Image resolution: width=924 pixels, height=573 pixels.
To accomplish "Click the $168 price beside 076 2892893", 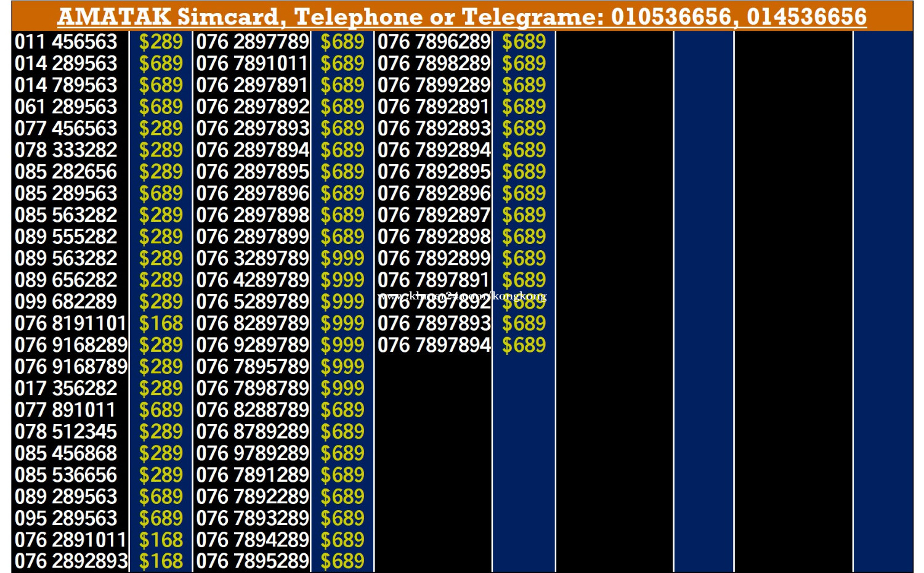I will (x=161, y=561).
